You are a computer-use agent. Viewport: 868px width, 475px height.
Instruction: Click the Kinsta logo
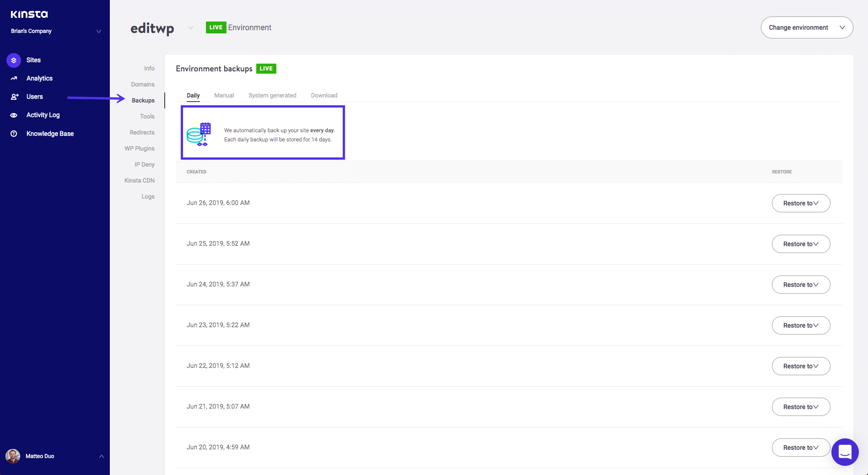[x=29, y=14]
